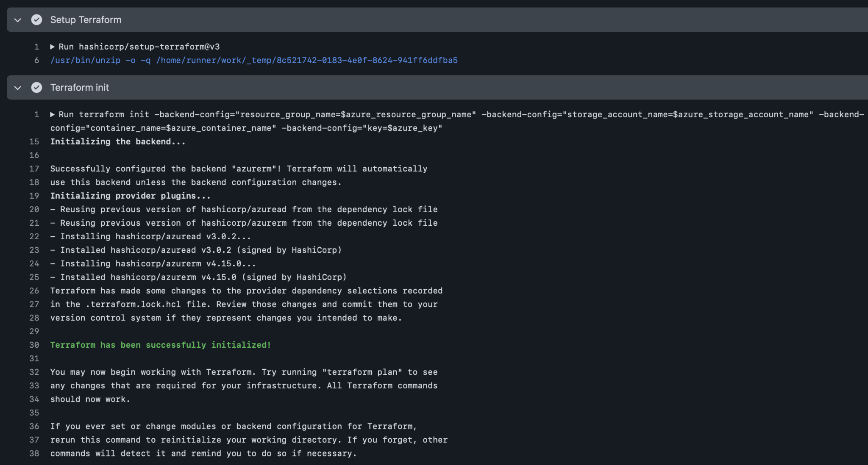The height and width of the screenshot is (465, 868).
Task: Click line number 6 in Setup Terraform output
Action: pos(36,60)
